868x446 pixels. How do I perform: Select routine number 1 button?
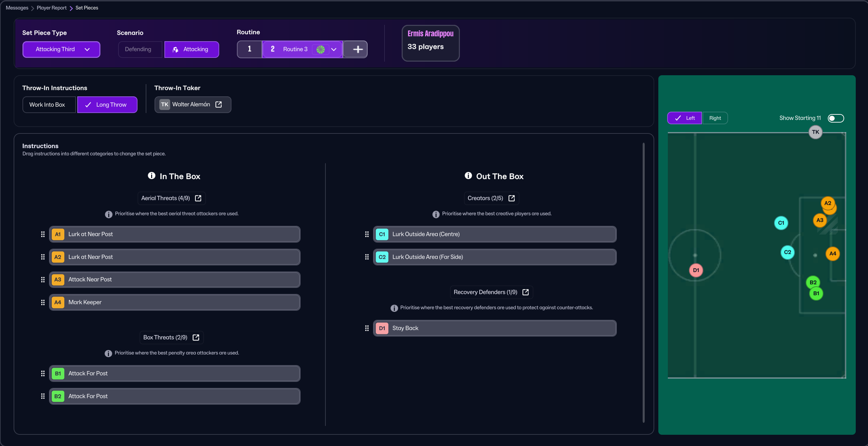[250, 49]
